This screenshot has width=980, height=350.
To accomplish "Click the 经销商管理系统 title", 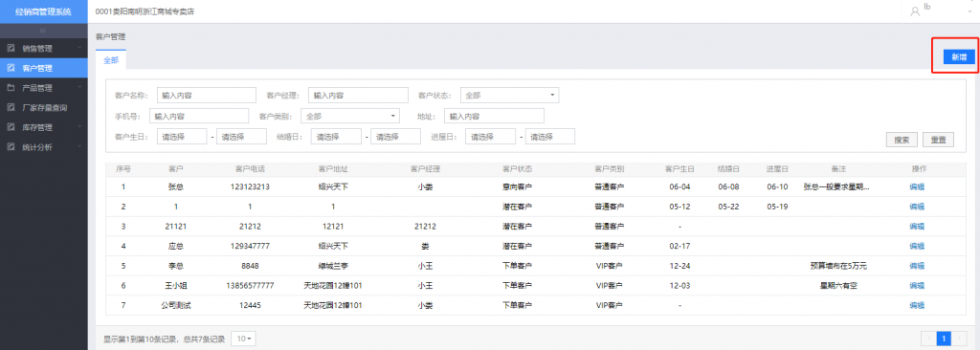I will [x=43, y=11].
